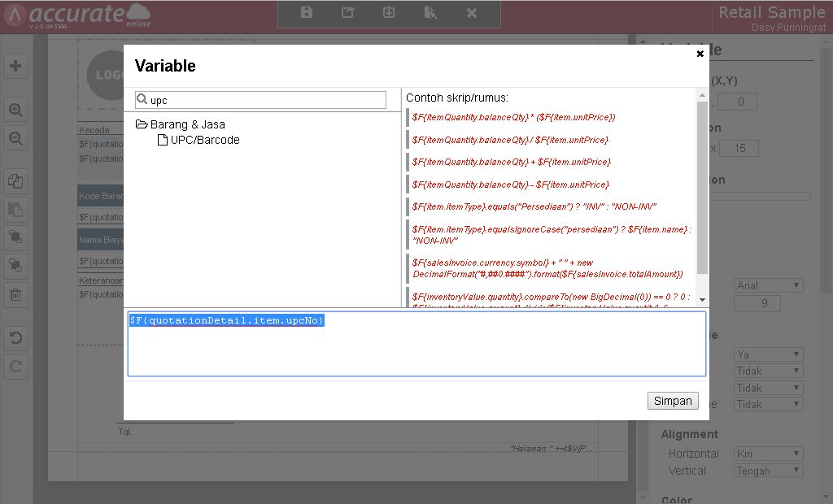Viewport: 833px width, 504px height.
Task: Click the zoom out magnifier icon
Action: [15, 139]
